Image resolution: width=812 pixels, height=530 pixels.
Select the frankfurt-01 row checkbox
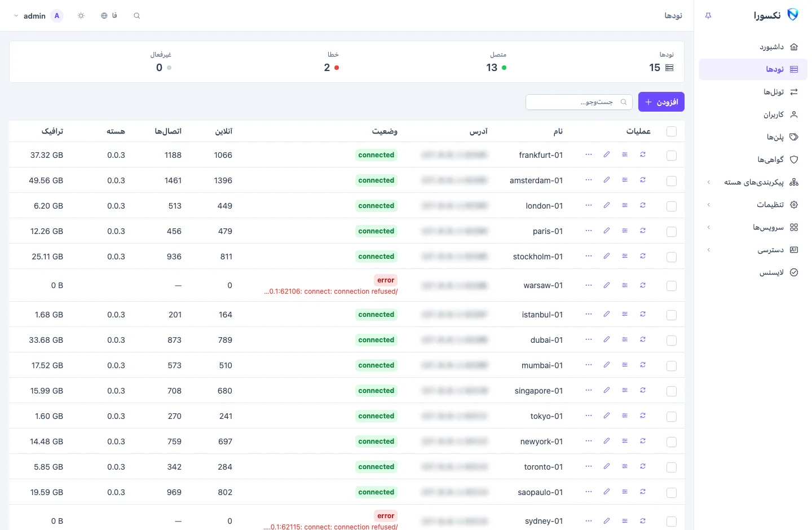point(672,156)
